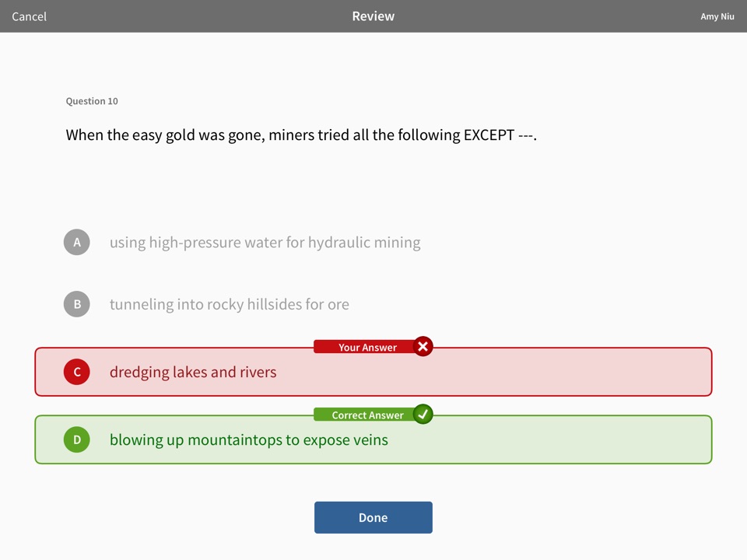Select answer text about tunneling hillsides
This screenshot has width=747, height=560.
point(229,304)
